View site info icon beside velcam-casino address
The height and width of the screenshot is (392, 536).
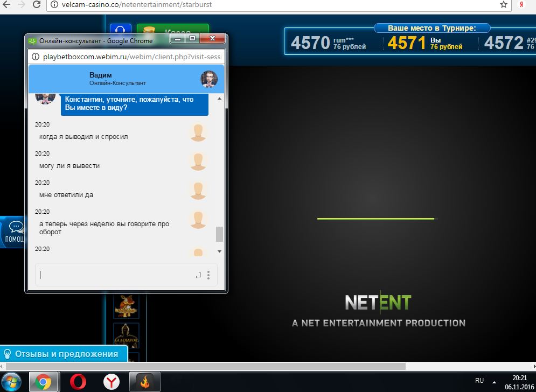[54, 5]
